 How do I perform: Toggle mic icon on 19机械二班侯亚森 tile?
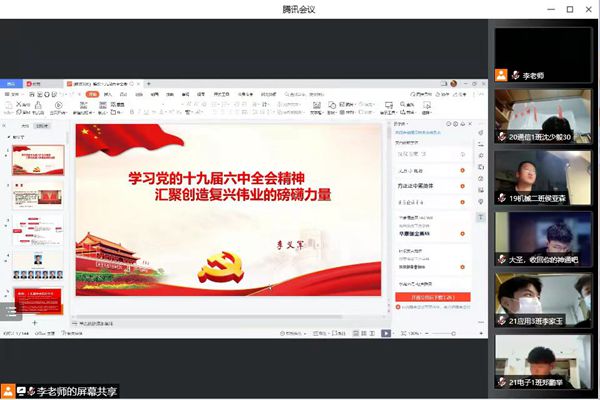(x=503, y=197)
